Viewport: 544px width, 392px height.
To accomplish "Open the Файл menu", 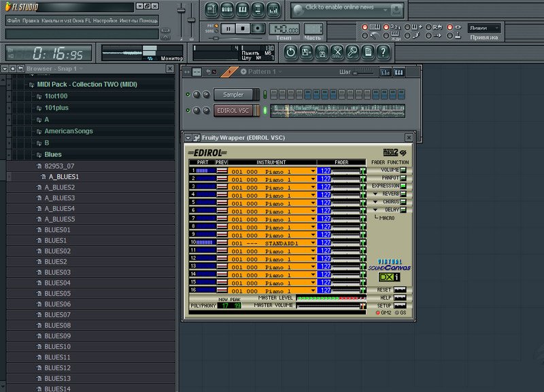I will point(13,21).
